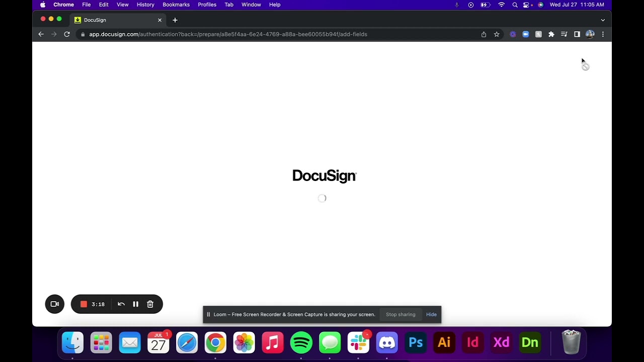Open the File menu

click(x=87, y=5)
